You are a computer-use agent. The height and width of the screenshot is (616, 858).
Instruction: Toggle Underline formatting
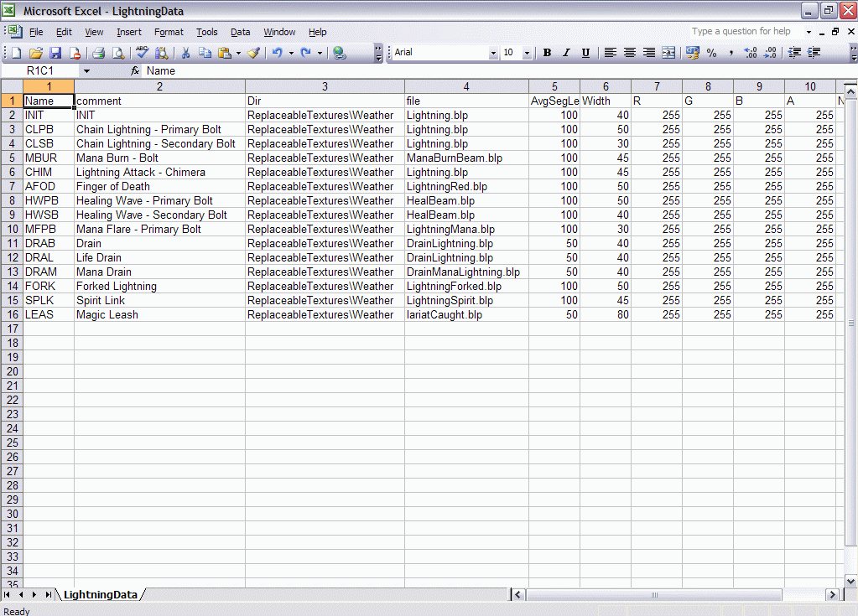pyautogui.click(x=585, y=53)
